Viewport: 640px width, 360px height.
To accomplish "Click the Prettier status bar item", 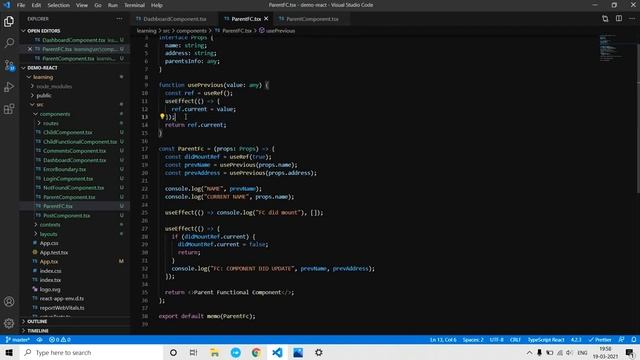I will [x=600, y=340].
